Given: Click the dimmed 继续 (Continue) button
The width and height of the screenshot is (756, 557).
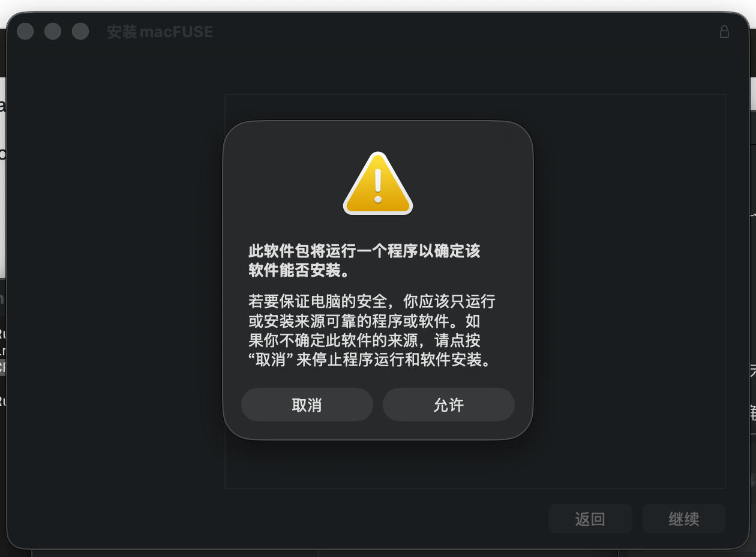Looking at the screenshot, I should click(684, 519).
